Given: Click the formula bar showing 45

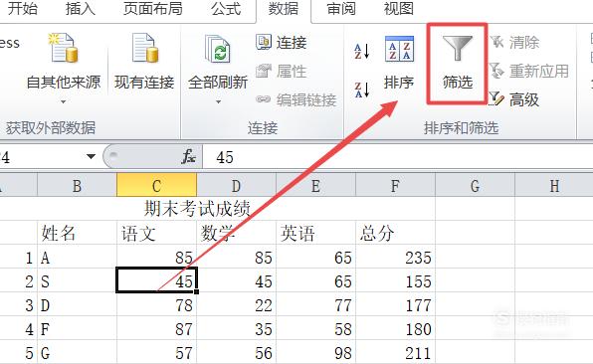Looking at the screenshot, I should pos(398,156).
